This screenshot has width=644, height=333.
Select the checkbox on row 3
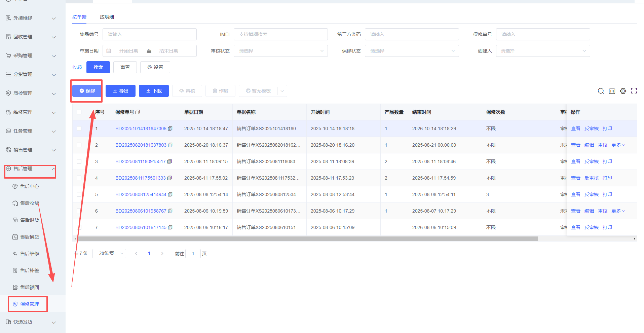(79, 161)
